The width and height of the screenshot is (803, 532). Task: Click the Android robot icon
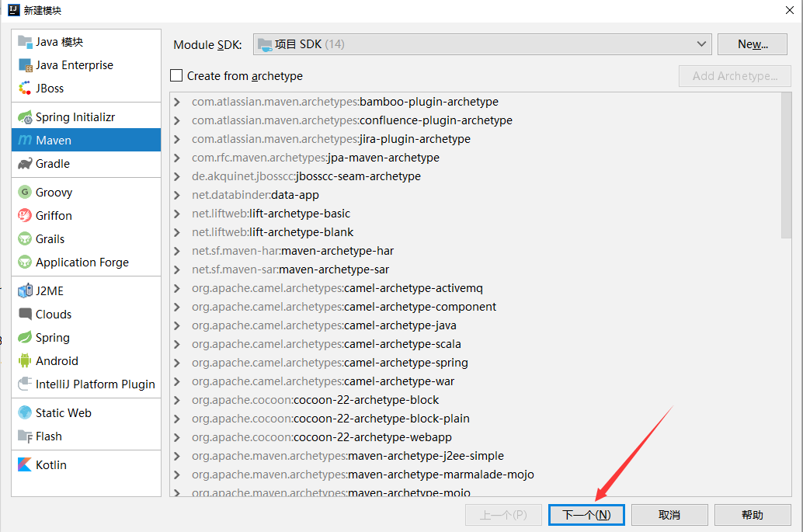coord(25,361)
